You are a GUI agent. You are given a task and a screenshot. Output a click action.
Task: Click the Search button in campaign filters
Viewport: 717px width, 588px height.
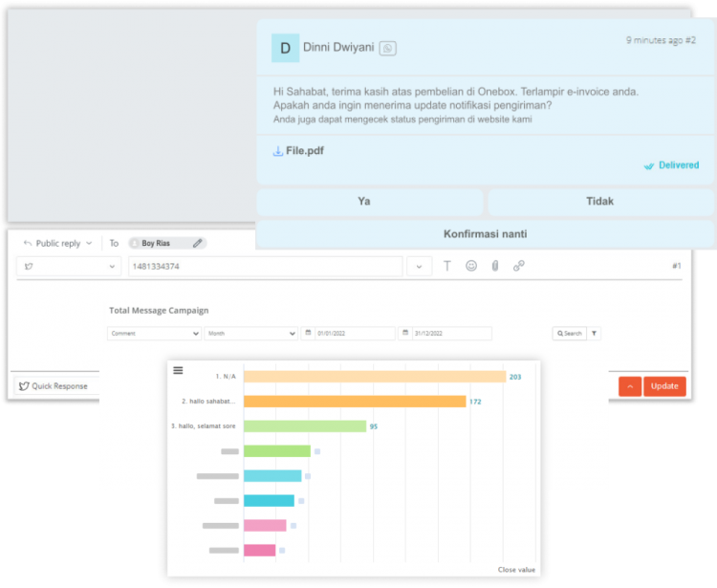[x=568, y=334]
